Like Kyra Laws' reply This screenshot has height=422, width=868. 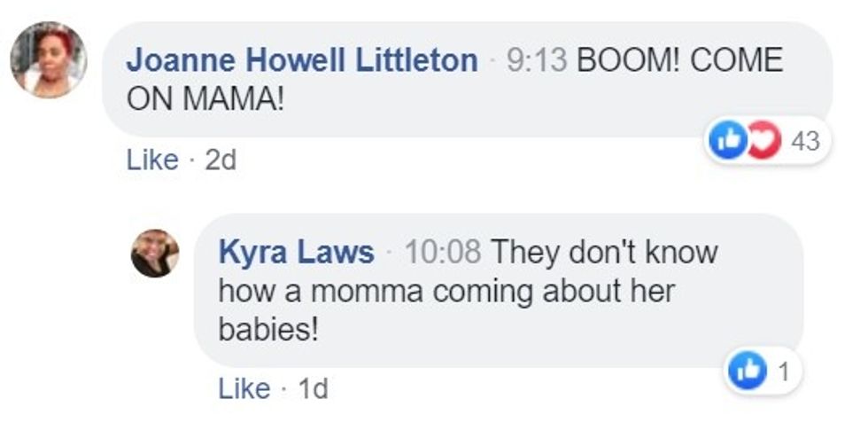[244, 389]
